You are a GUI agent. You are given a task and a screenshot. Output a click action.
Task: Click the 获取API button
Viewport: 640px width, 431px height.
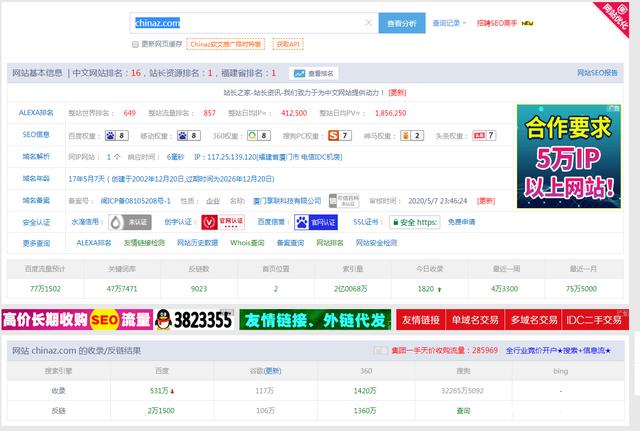[288, 44]
